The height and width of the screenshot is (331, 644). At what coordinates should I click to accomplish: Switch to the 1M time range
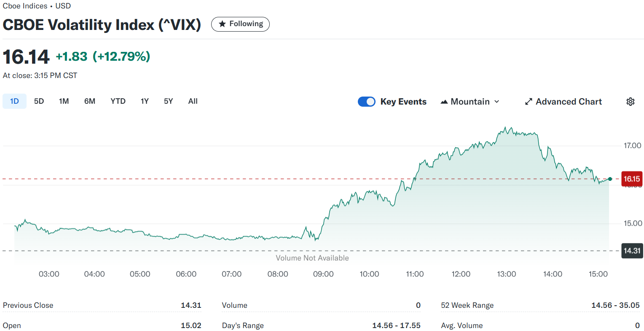(x=64, y=101)
